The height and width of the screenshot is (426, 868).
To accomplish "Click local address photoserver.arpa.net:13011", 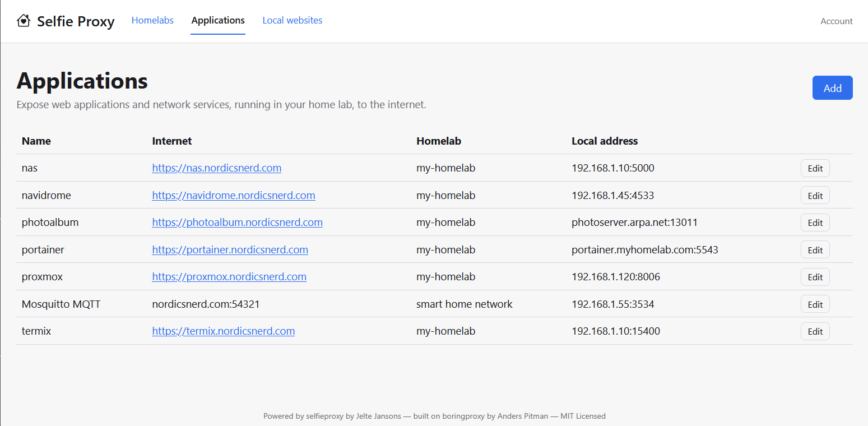I will 635,223.
